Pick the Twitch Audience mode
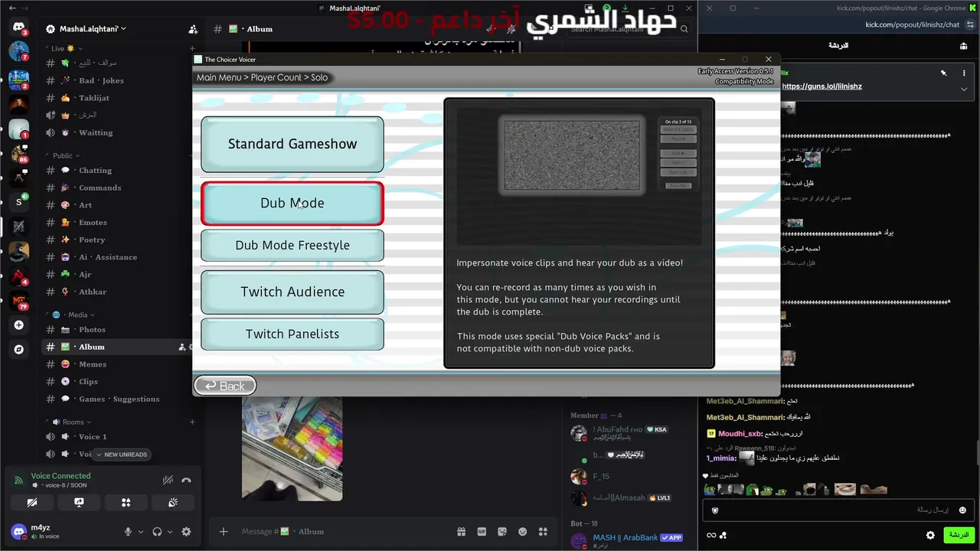The width and height of the screenshot is (980, 551). pyautogui.click(x=292, y=292)
